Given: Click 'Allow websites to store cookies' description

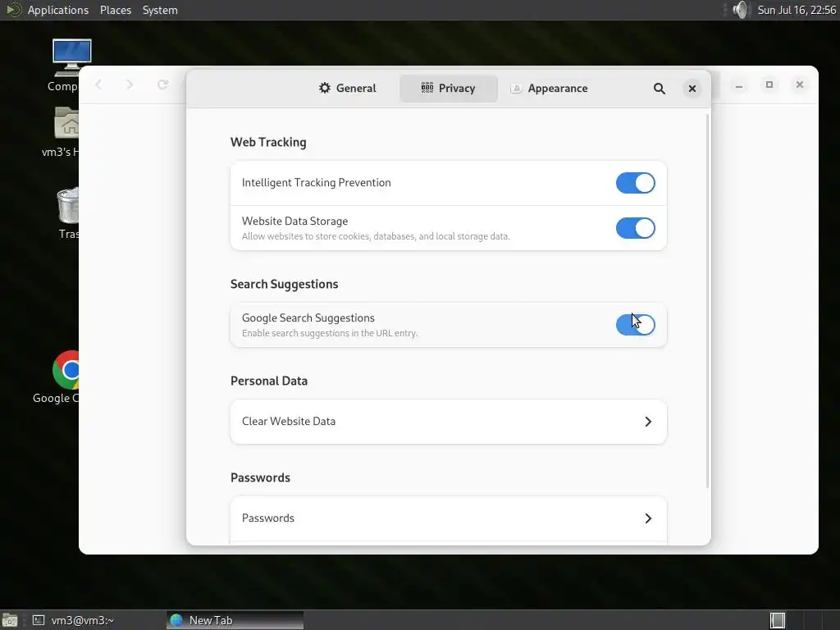Looking at the screenshot, I should click(x=376, y=236).
